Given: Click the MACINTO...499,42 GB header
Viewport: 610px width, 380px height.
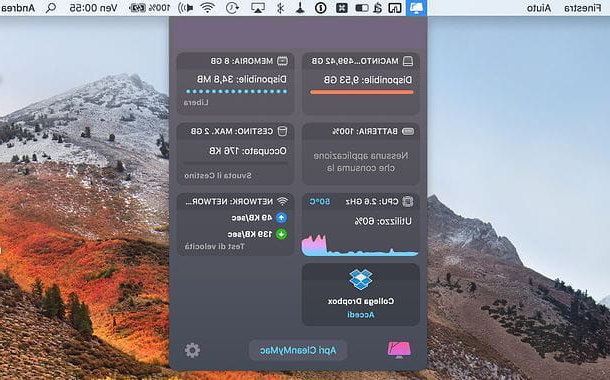Looking at the screenshot, I should 355,61.
